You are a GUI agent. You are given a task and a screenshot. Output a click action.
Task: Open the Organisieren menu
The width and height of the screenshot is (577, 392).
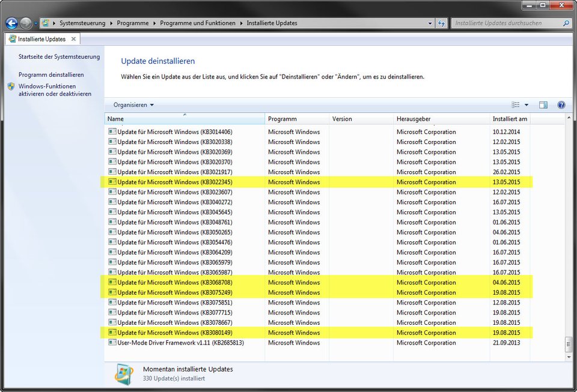pos(133,104)
